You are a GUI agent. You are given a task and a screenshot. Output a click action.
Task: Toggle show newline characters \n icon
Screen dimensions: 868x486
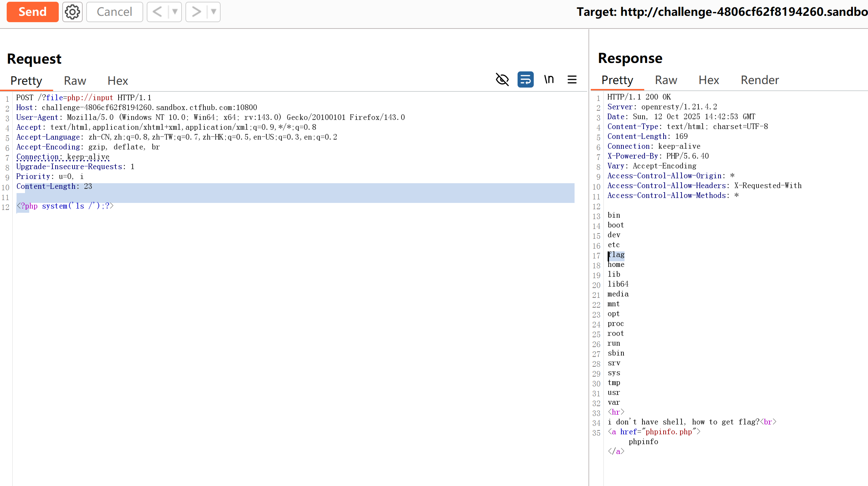click(549, 79)
